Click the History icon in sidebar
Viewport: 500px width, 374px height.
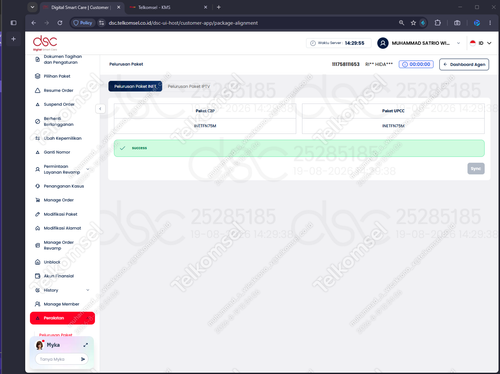[37, 290]
